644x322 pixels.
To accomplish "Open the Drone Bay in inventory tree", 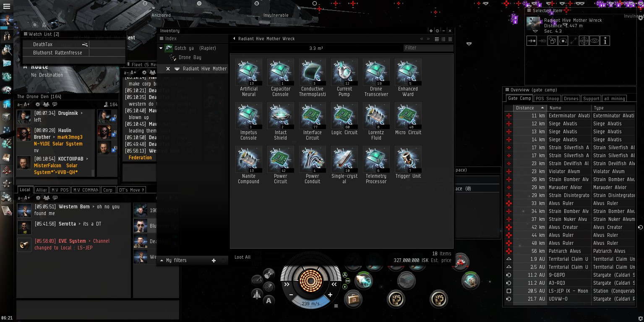I will point(190,57).
